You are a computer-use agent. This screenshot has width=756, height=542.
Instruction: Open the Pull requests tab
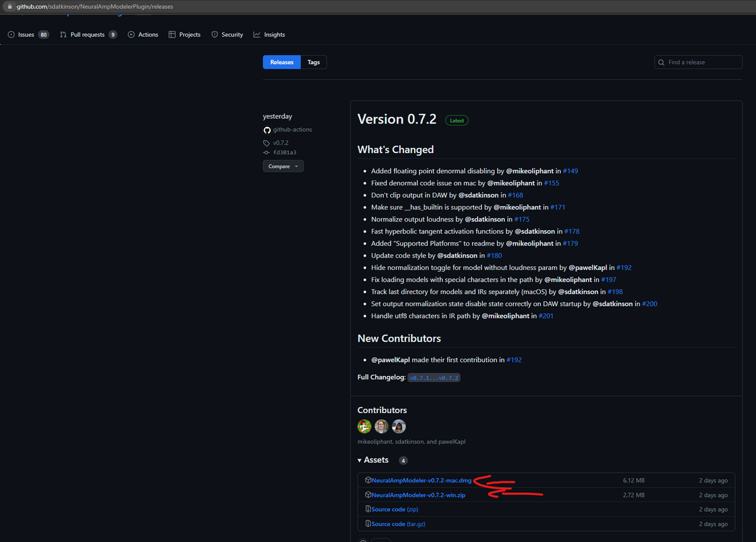pos(88,35)
